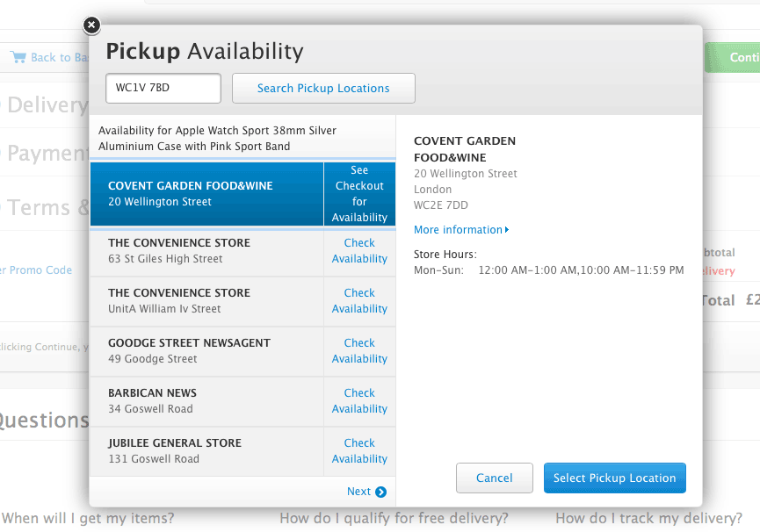Expand More information arrow

pos(507,229)
